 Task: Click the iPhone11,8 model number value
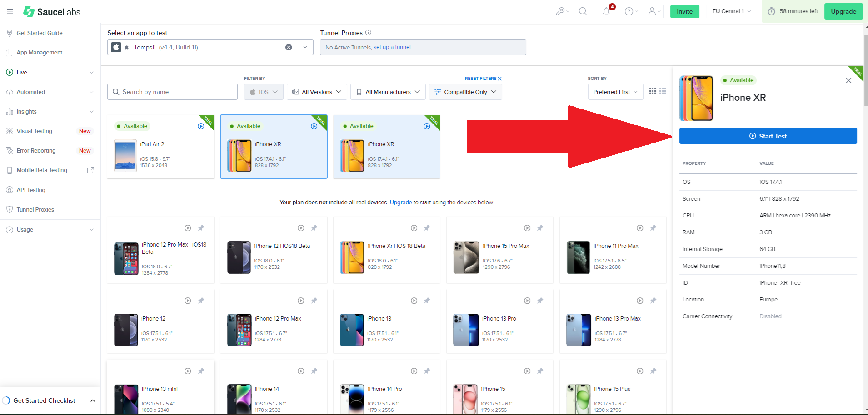click(773, 266)
